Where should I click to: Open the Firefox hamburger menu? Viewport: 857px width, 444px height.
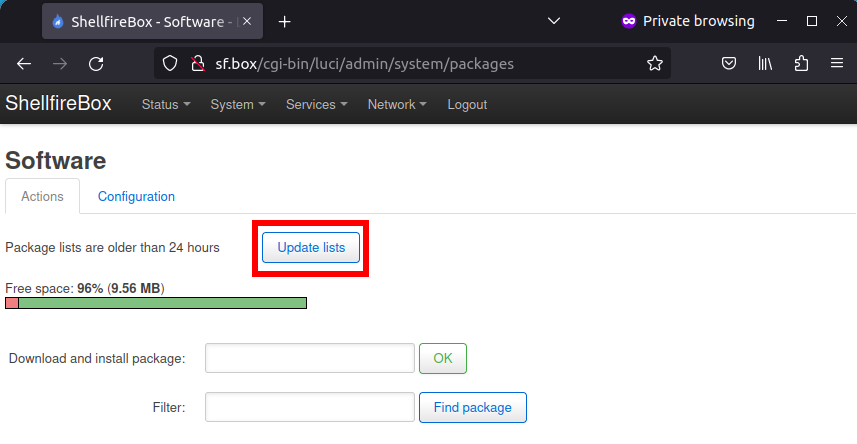(x=837, y=64)
